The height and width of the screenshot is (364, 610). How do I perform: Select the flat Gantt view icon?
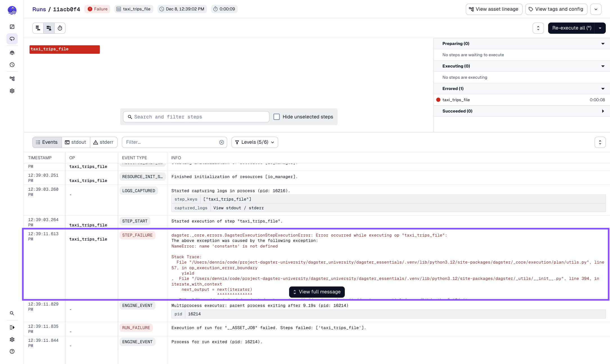(38, 28)
